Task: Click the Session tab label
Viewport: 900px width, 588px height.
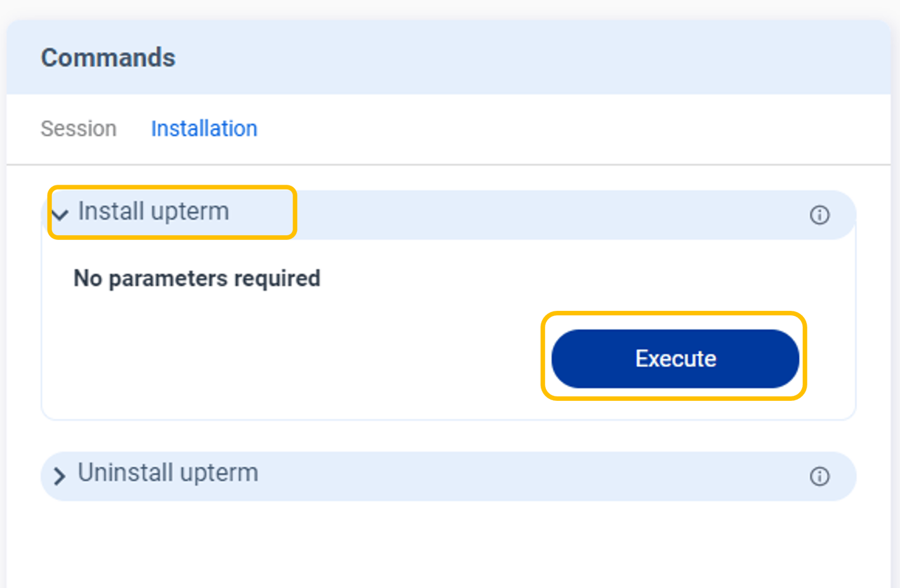Action: [x=78, y=129]
